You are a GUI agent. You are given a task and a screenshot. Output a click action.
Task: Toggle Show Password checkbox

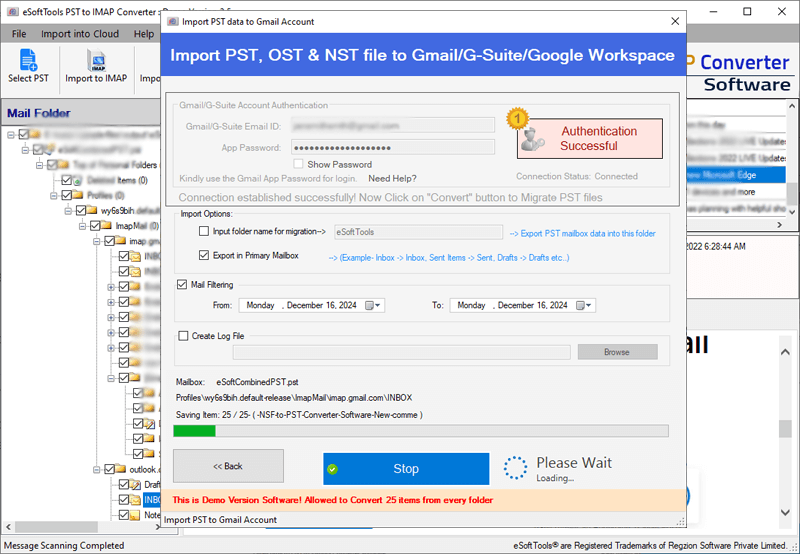(298, 164)
